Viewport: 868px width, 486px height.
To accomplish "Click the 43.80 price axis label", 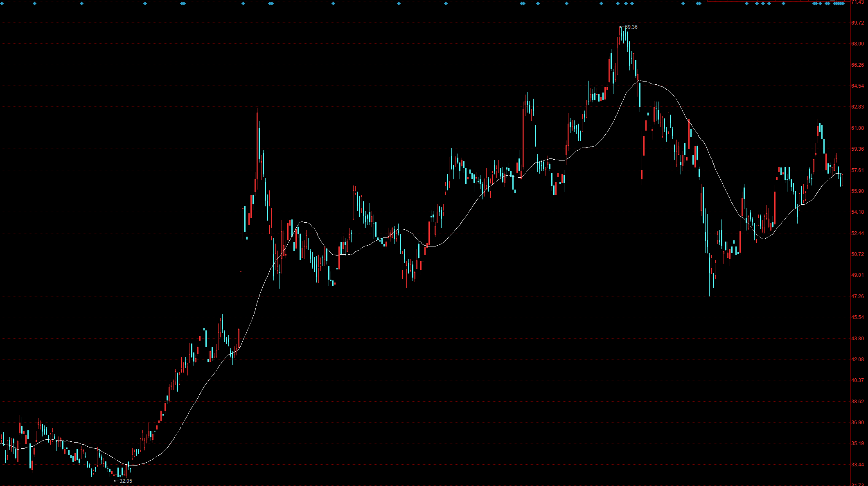I will (857, 339).
